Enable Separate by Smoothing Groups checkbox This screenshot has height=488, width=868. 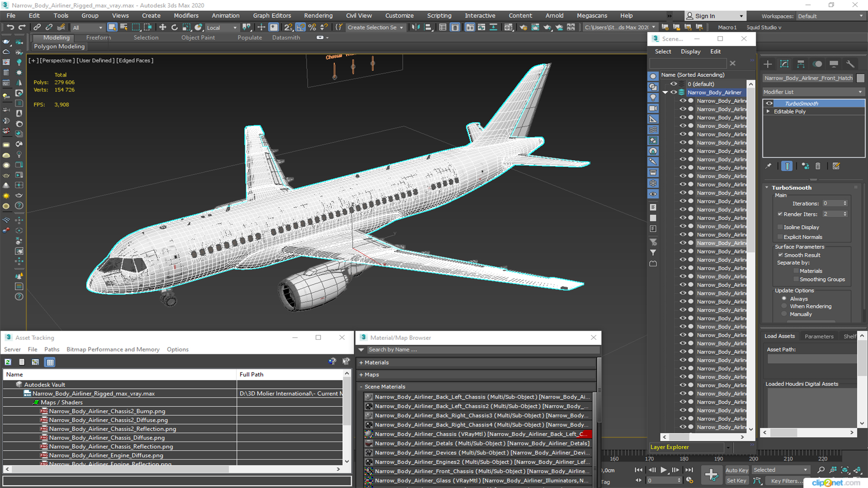796,280
